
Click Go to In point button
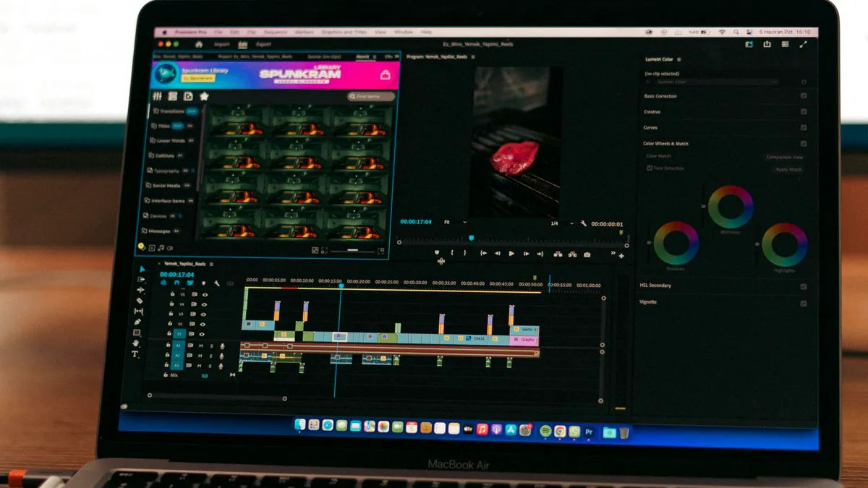(x=483, y=254)
